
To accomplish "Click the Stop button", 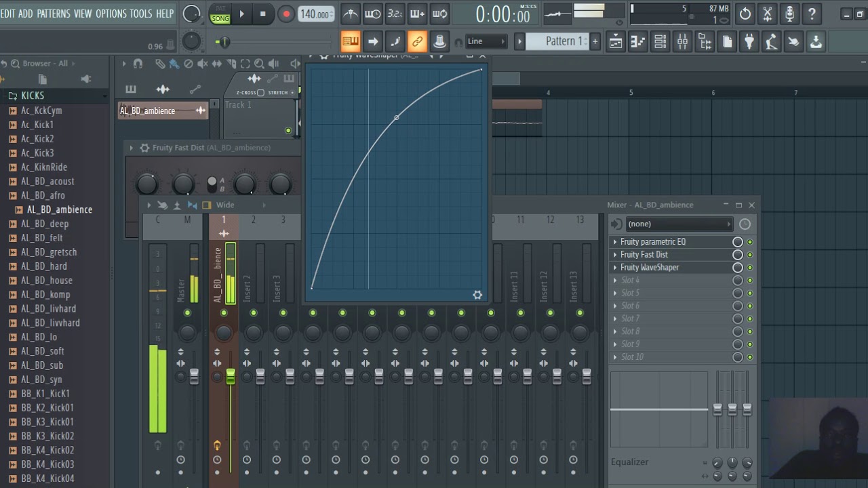I will 263,14.
